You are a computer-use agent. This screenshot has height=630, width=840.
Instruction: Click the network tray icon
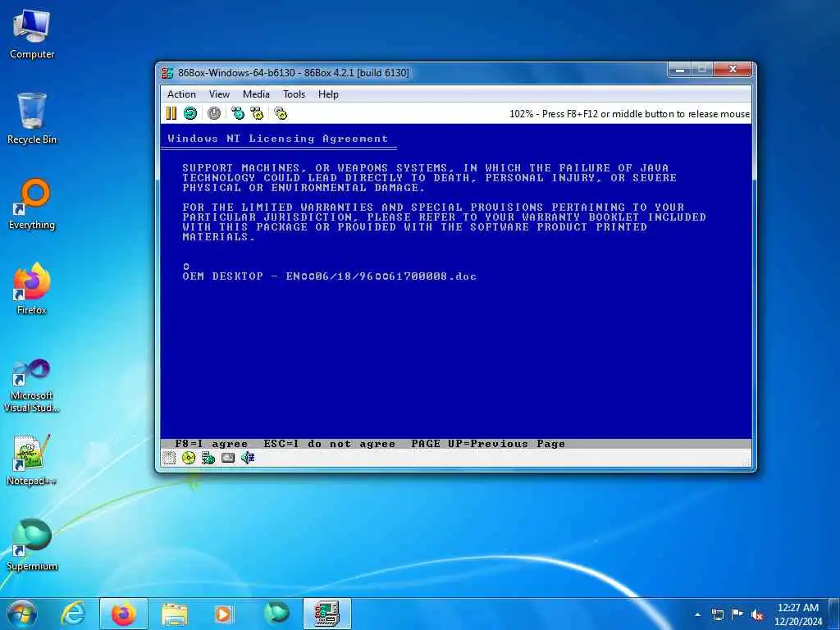[x=717, y=614]
